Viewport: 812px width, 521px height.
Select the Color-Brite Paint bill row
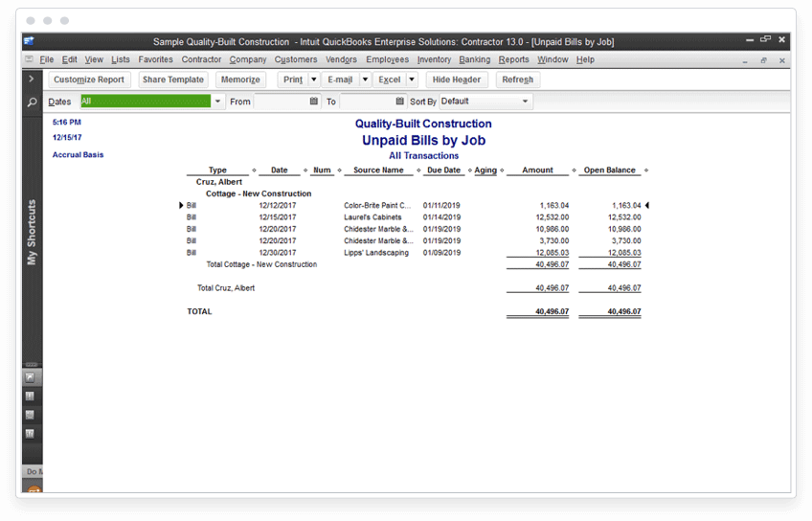[x=414, y=206]
